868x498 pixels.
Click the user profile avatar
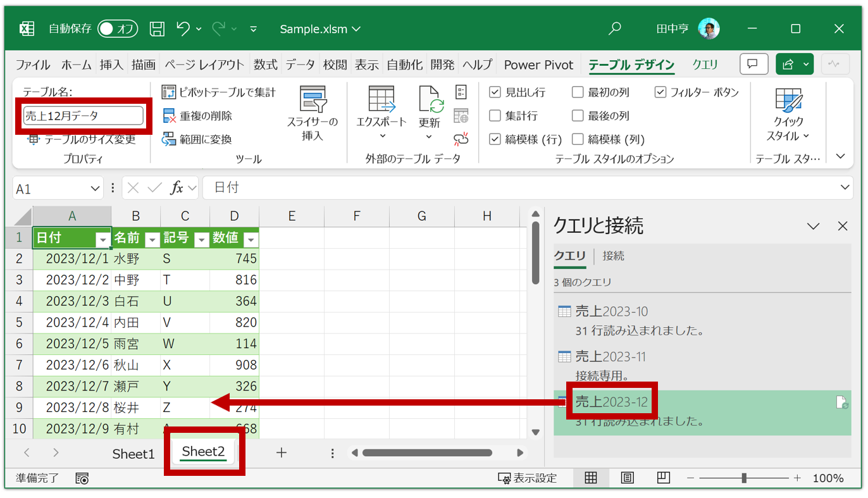pyautogui.click(x=709, y=28)
